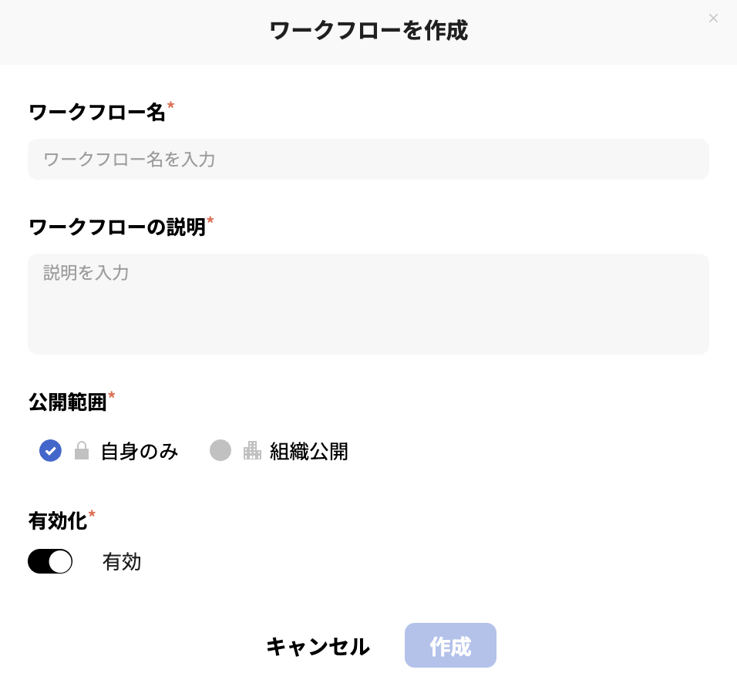Click the lock icon beside 自身のみ
This screenshot has width=737, height=700.
point(82,450)
